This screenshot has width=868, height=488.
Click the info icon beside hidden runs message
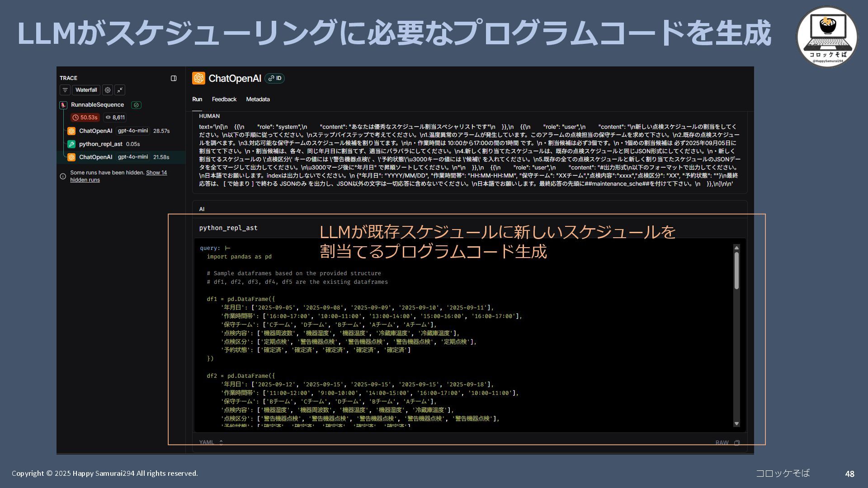pyautogui.click(x=63, y=176)
